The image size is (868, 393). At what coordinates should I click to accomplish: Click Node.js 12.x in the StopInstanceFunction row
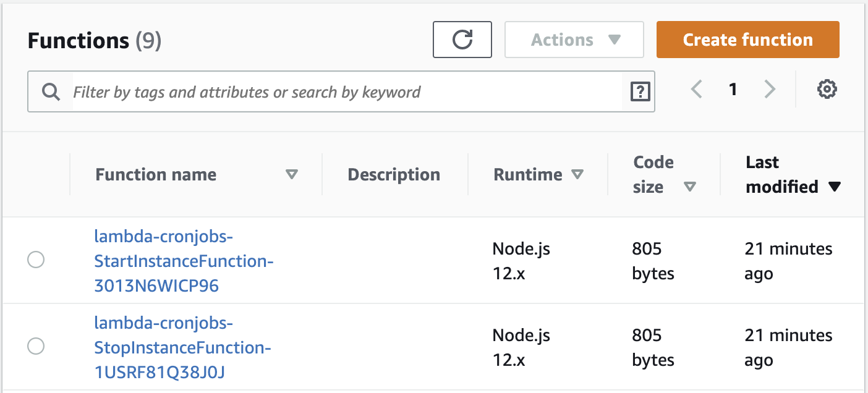pyautogui.click(x=521, y=347)
